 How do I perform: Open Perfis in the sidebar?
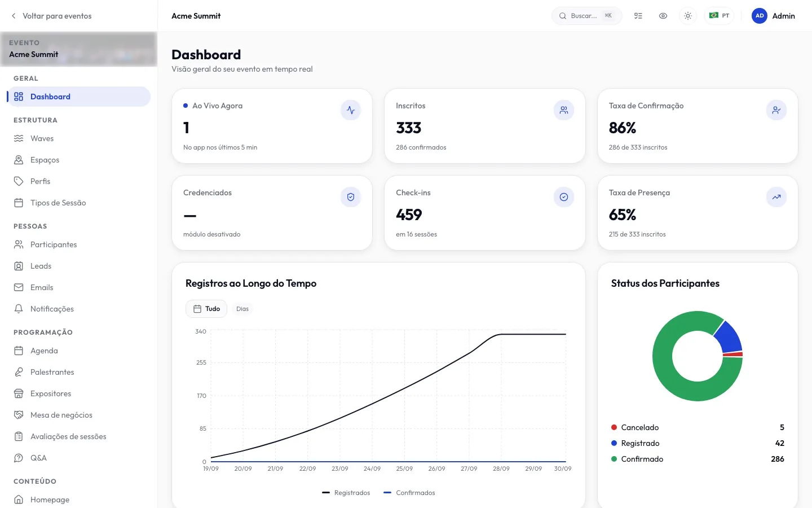[79, 181]
